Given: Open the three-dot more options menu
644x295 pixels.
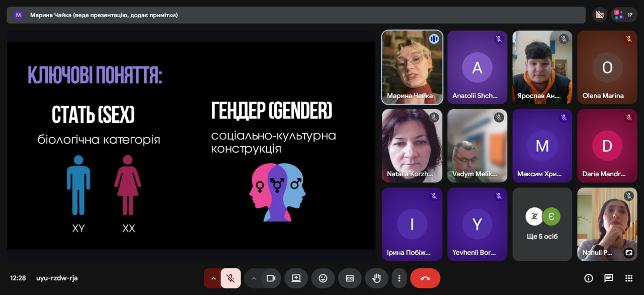Looking at the screenshot, I should pos(399,278).
